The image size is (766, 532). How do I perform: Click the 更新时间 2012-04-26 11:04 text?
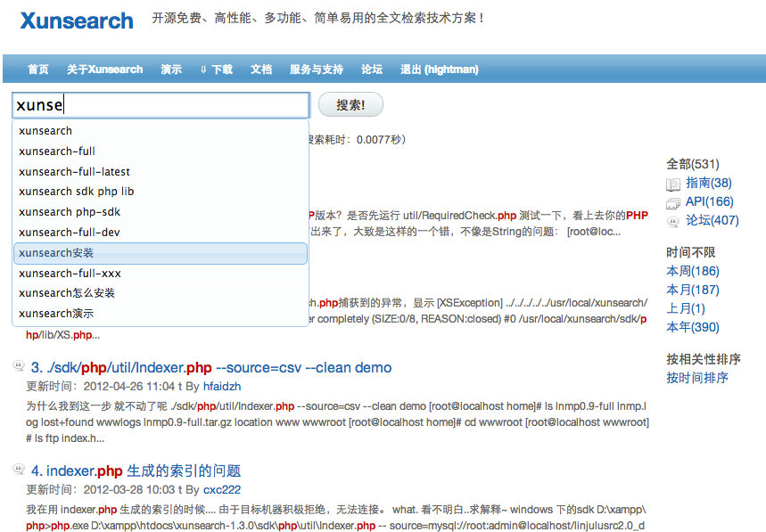pyautogui.click(x=100, y=387)
